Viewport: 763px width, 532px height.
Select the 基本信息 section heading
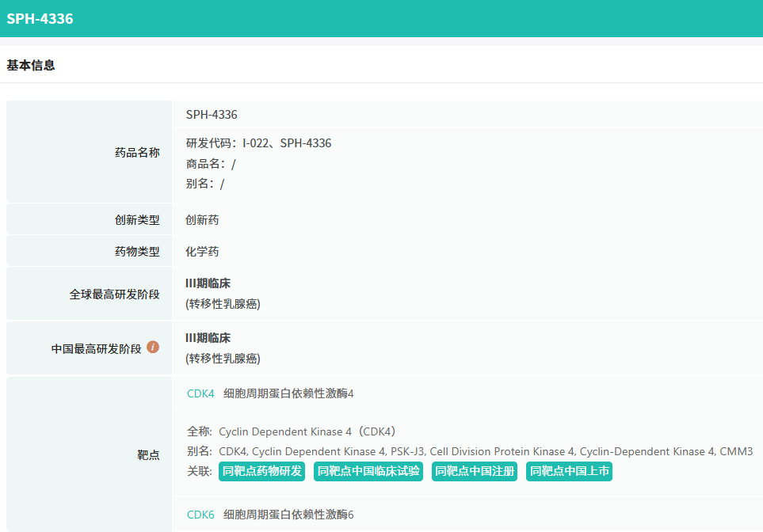click(31, 66)
